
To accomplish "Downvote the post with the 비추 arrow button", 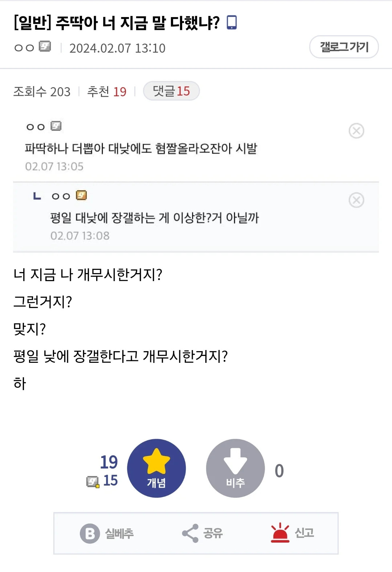I will [235, 468].
